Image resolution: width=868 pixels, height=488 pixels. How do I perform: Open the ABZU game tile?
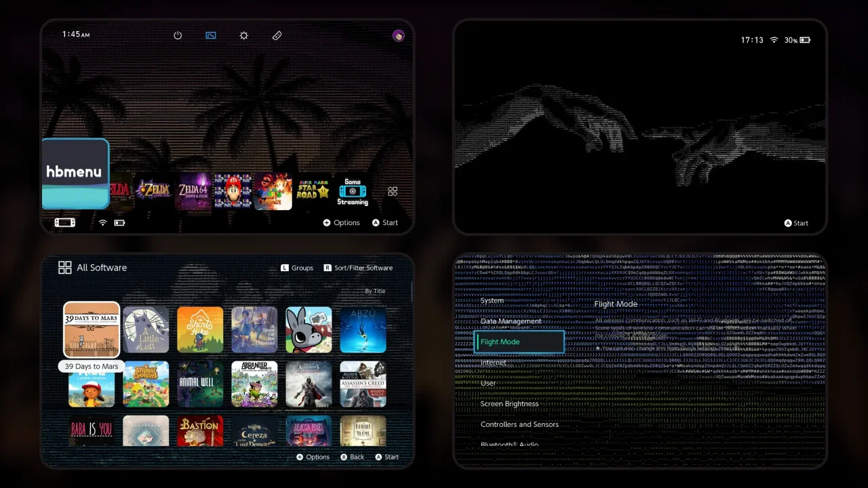363,330
